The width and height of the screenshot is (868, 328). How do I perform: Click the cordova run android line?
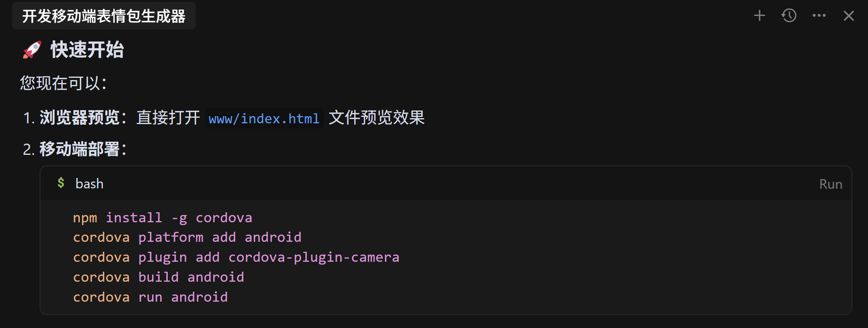tap(150, 297)
